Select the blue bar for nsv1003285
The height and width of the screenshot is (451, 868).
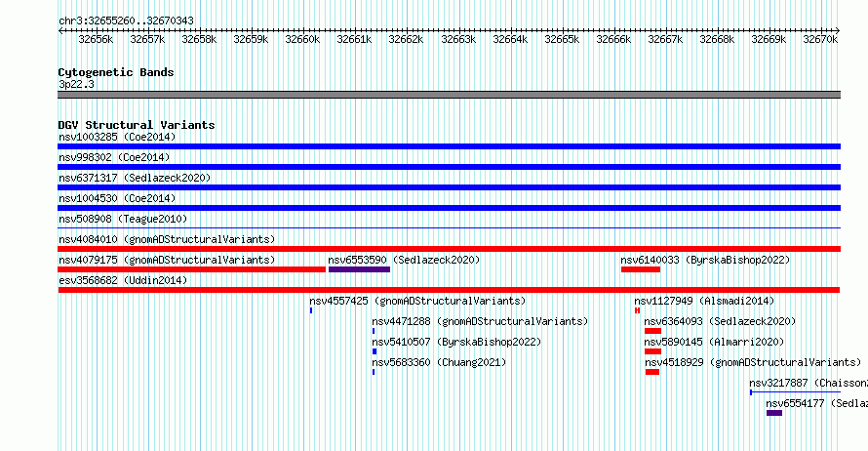point(449,146)
